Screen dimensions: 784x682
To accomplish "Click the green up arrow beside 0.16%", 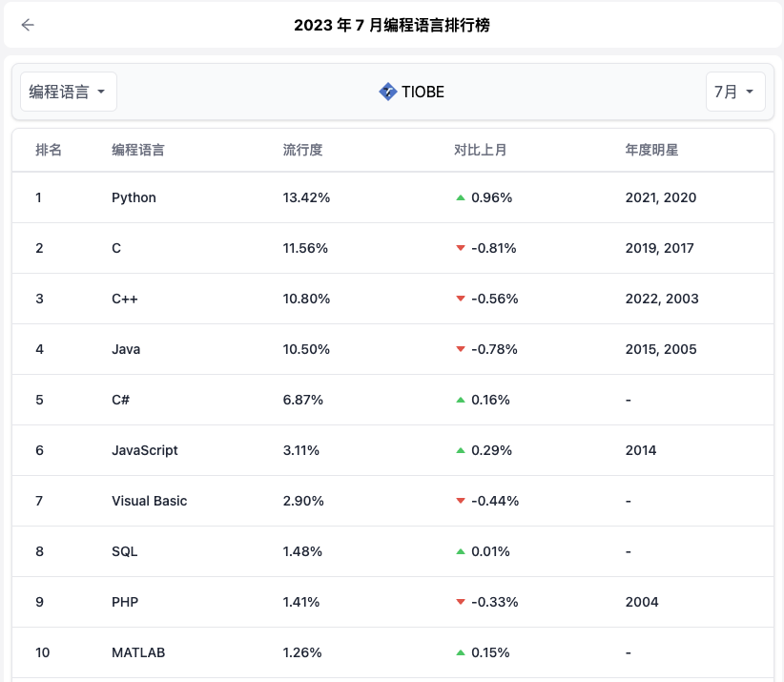I will pyautogui.click(x=461, y=400).
